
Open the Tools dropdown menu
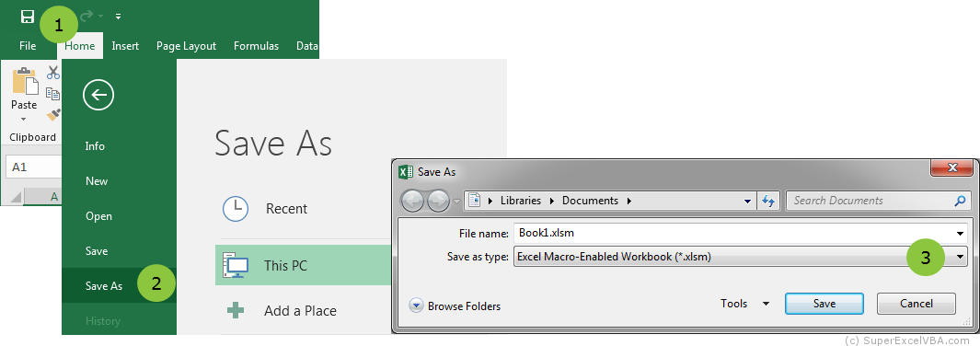(744, 304)
